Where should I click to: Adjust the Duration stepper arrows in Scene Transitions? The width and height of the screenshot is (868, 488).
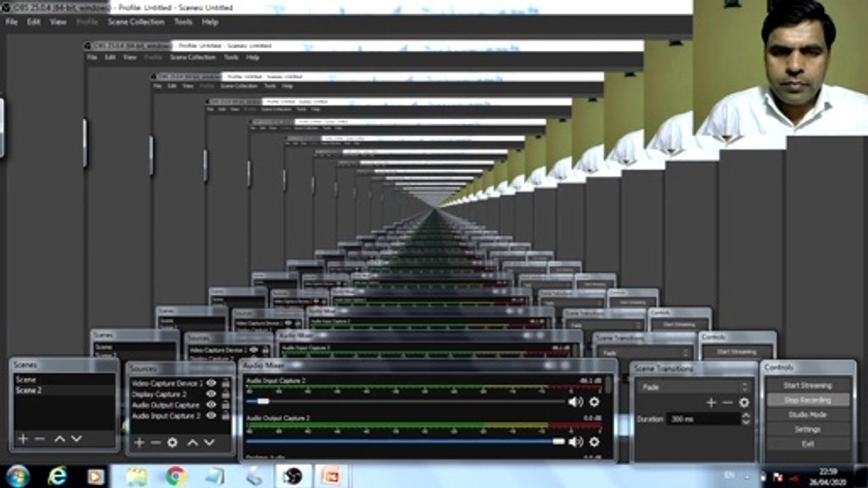pyautogui.click(x=746, y=419)
